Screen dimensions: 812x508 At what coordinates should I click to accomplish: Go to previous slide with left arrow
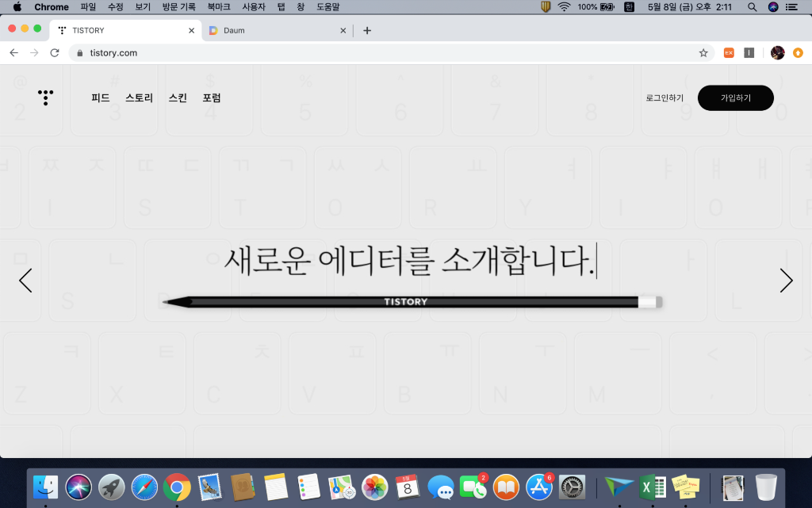pos(25,281)
